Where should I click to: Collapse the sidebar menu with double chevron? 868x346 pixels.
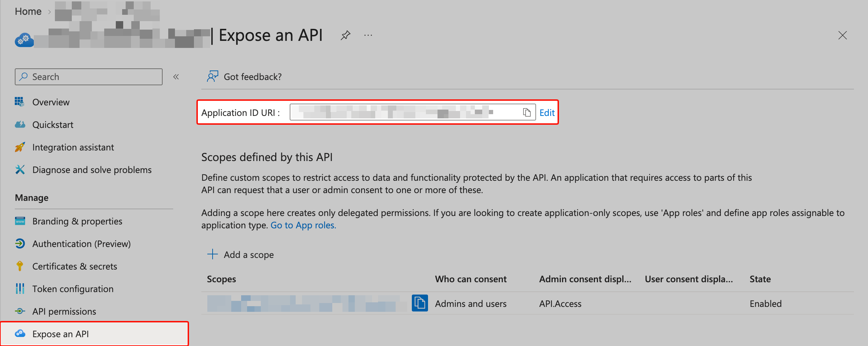pos(176,77)
